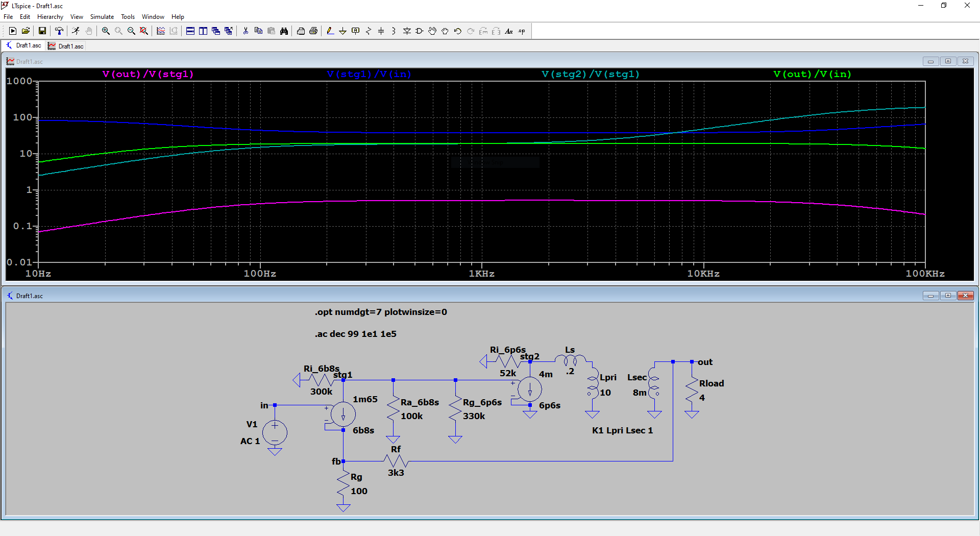
Task: Open the Simulate menu
Action: coord(102,17)
